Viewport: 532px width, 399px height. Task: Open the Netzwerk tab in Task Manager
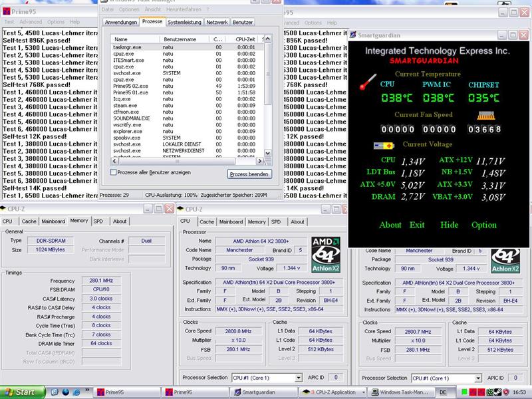[217, 22]
